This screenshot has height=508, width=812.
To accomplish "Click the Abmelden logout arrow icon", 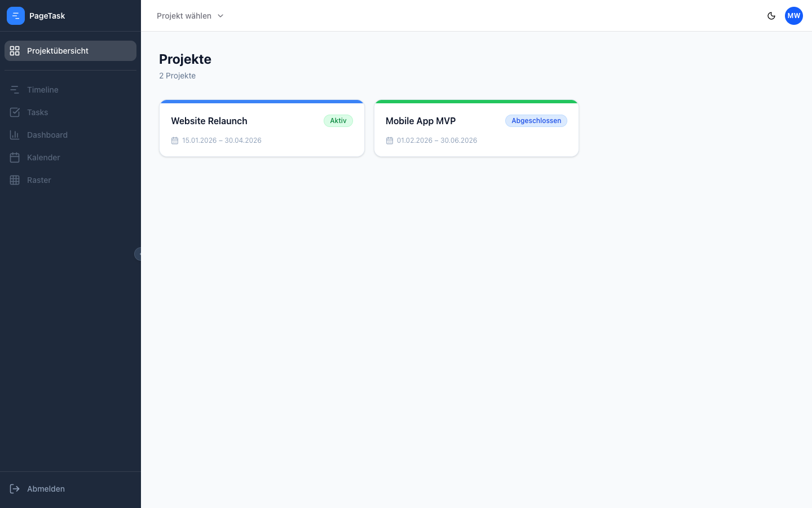I will coord(15,489).
